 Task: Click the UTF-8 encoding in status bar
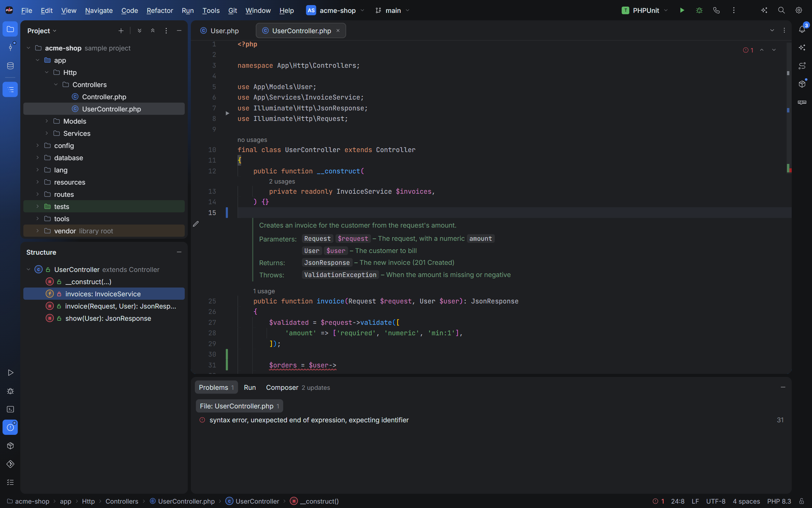(x=716, y=501)
